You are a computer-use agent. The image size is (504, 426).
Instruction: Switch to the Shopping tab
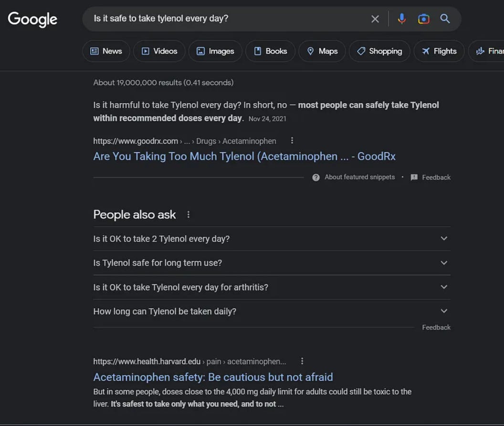379,51
